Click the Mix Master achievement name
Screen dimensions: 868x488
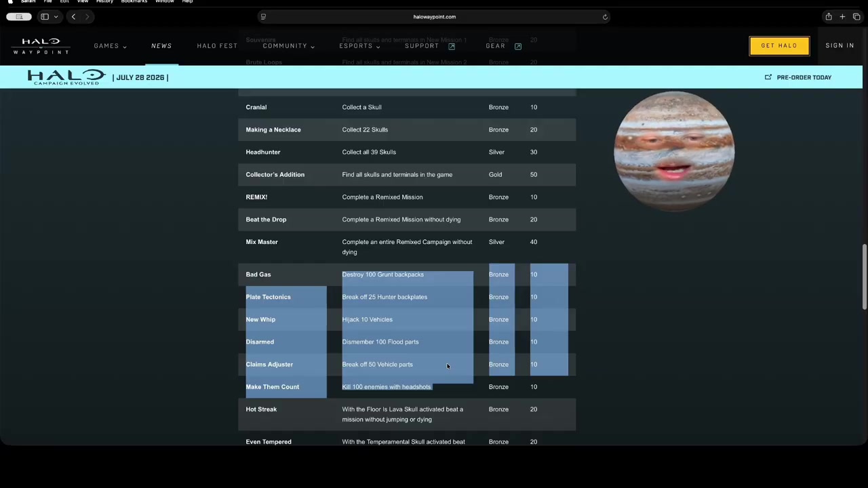[x=262, y=242]
